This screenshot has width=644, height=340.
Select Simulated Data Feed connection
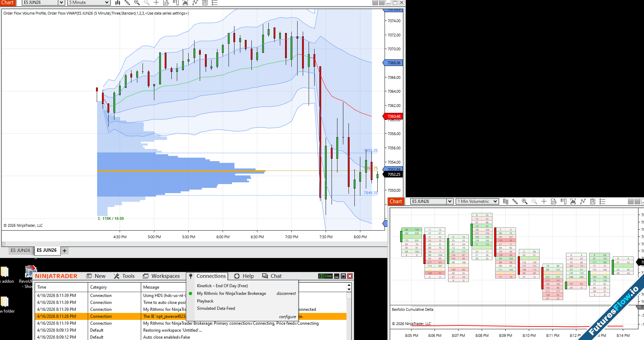click(x=216, y=308)
